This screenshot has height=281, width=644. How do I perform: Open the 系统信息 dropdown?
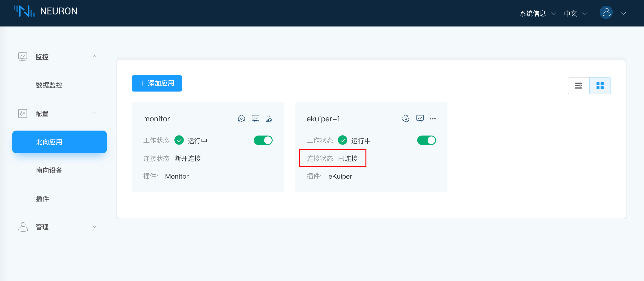pyautogui.click(x=537, y=13)
